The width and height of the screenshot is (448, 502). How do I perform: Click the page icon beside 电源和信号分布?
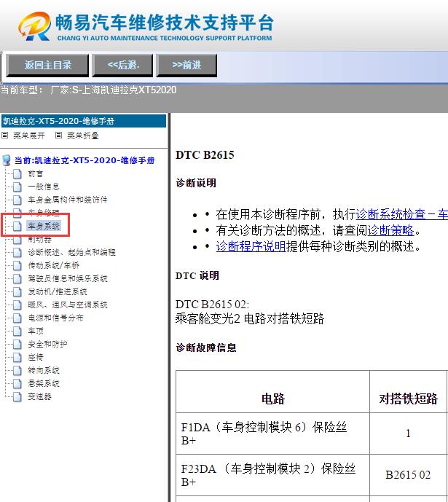17,318
